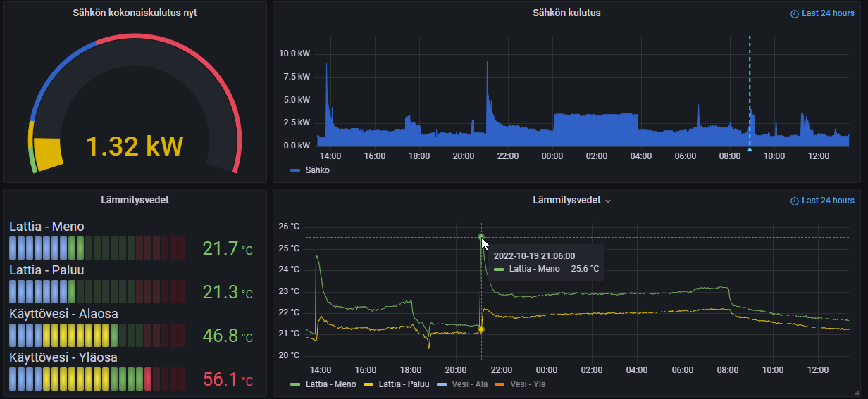
Task: Click the orange Vesi - Ylä legend line icon
Action: 500,384
